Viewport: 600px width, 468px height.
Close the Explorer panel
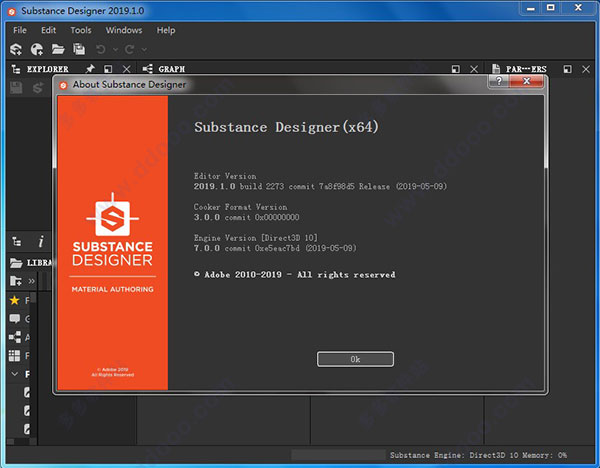point(127,69)
